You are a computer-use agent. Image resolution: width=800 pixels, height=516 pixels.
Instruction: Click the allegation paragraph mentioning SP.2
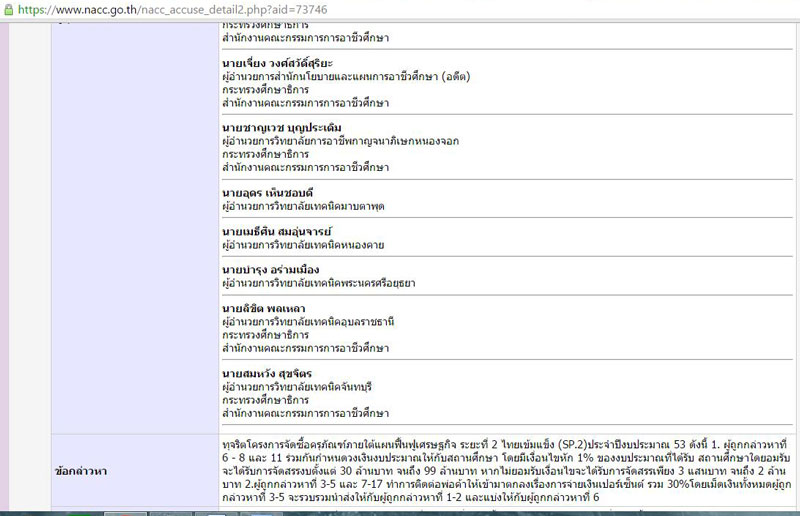click(x=503, y=468)
